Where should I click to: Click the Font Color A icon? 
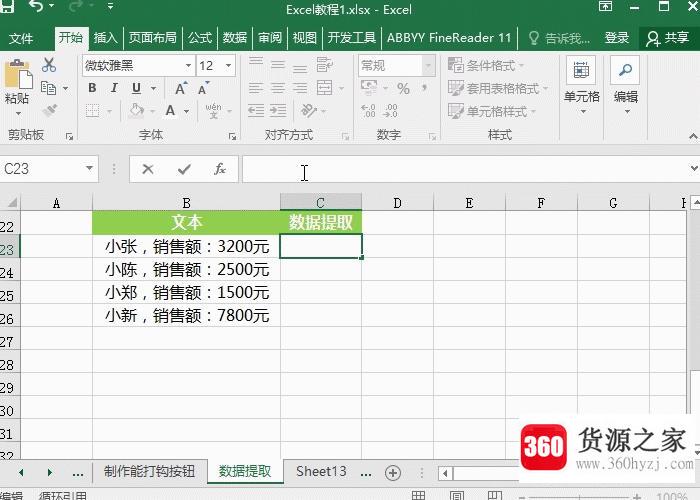170,110
